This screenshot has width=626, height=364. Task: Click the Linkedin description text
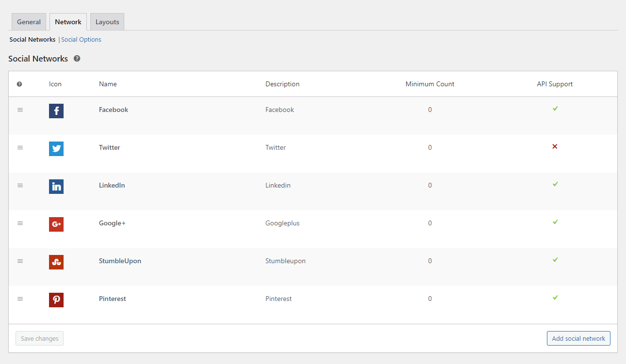[278, 185]
